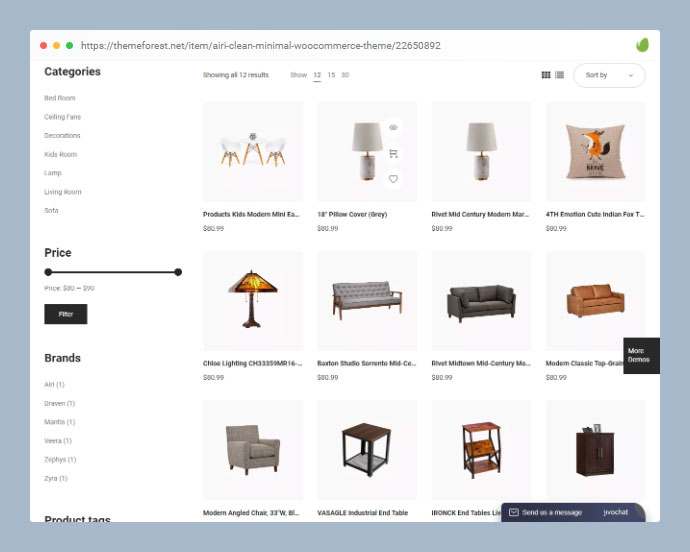This screenshot has width=690, height=552.
Task: Filter by Mantis brand
Action: pyautogui.click(x=59, y=422)
